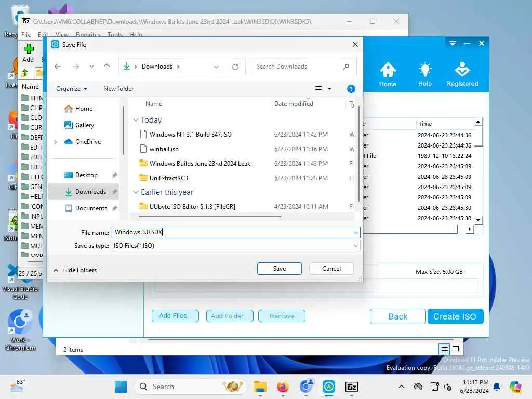Open the File name dropdown arrow
The height and width of the screenshot is (399, 532).
[355, 233]
